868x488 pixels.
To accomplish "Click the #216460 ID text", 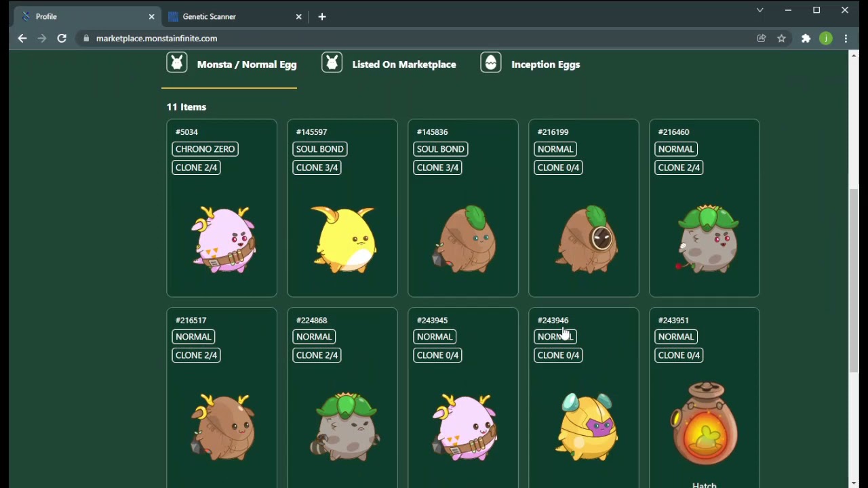I will [673, 132].
